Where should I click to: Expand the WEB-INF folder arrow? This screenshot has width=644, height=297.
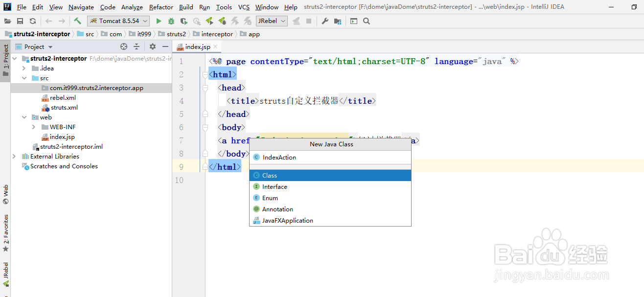click(33, 127)
